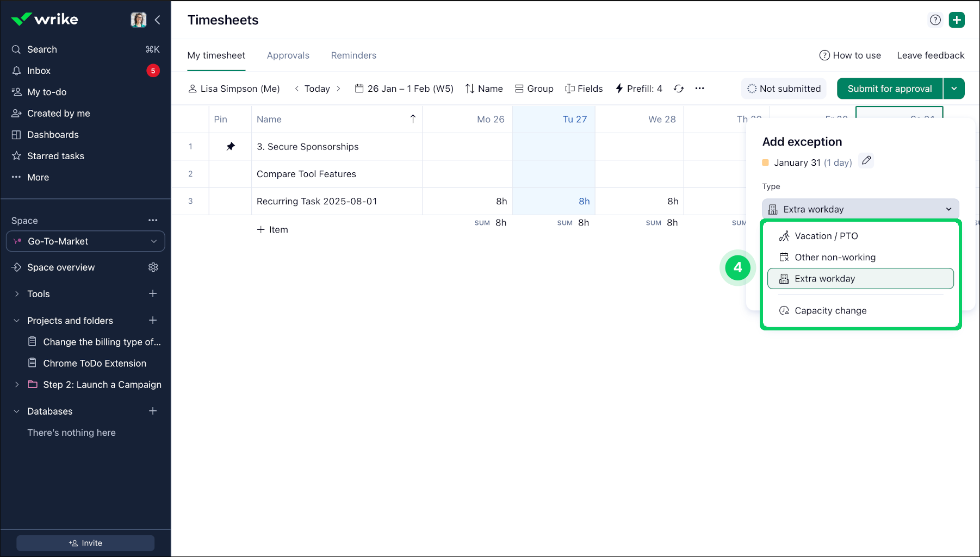This screenshot has width=980, height=557.
Task: Click the refresh prefill sync icon
Action: point(678,89)
